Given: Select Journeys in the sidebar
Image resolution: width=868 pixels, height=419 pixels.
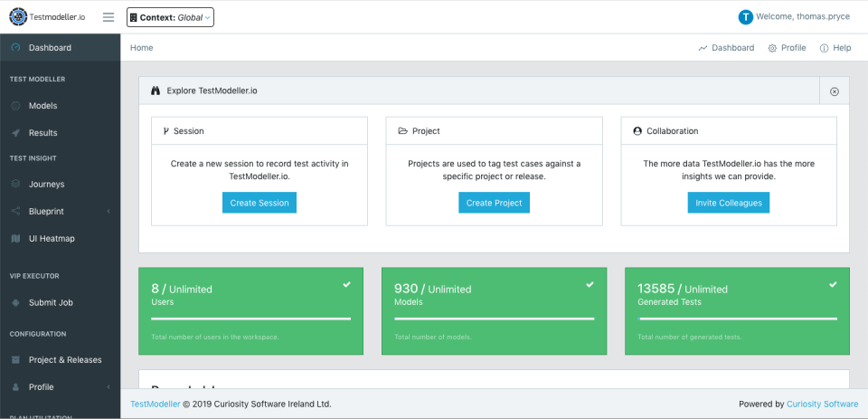Looking at the screenshot, I should tap(46, 185).
